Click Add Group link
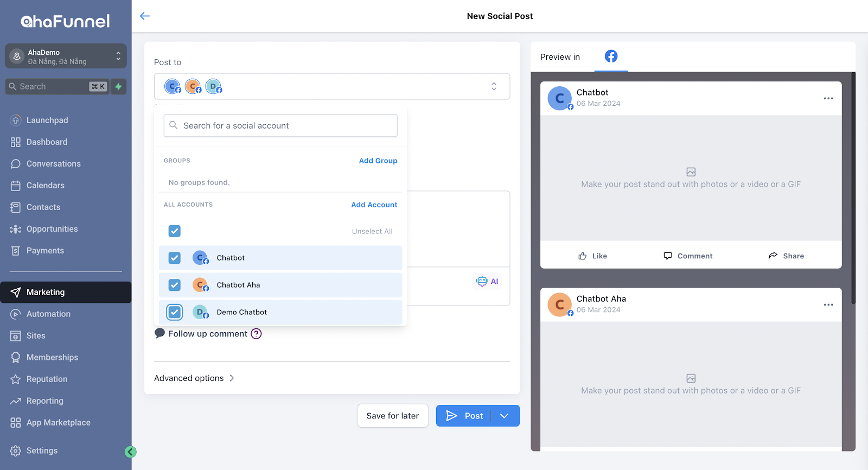Viewport: 868px width, 470px height. [378, 161]
